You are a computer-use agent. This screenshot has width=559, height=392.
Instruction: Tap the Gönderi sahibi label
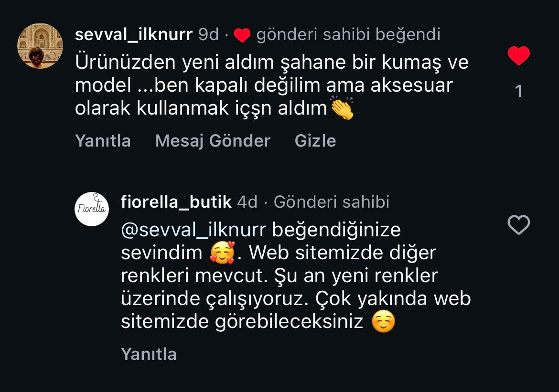coord(332,202)
